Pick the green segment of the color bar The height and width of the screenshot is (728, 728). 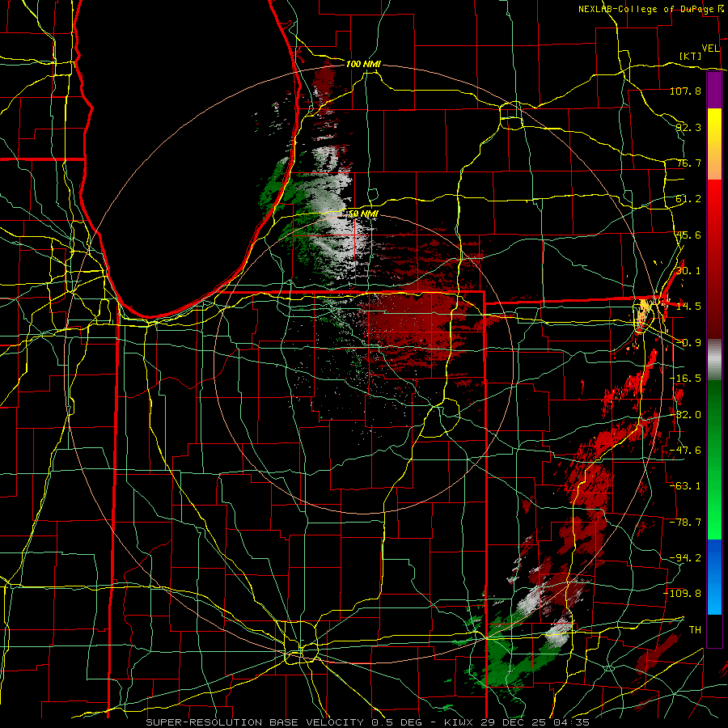[x=714, y=459]
